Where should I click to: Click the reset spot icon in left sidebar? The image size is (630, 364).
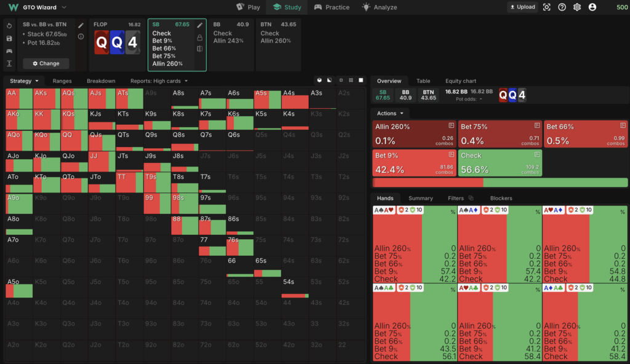click(9, 26)
